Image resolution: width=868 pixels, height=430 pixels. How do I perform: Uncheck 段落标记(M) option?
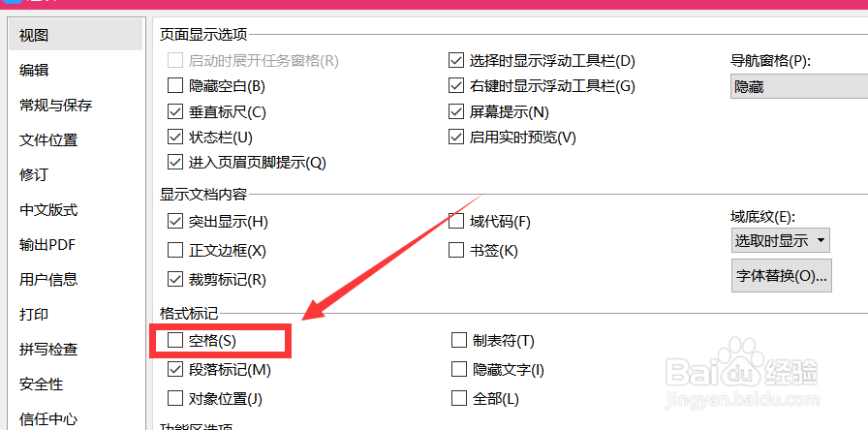point(175,369)
